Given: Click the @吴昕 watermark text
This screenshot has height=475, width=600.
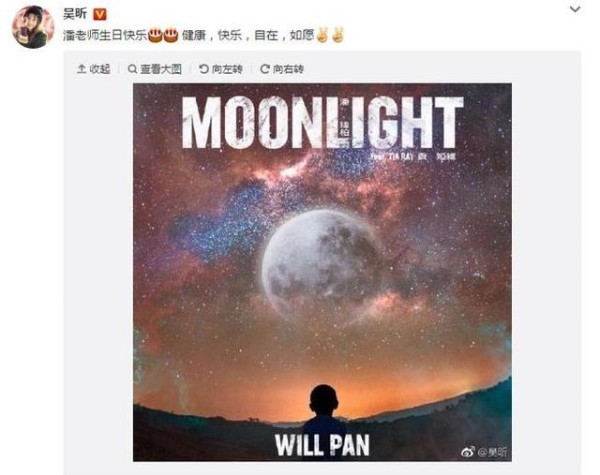Looking at the screenshot, I should point(493,452).
